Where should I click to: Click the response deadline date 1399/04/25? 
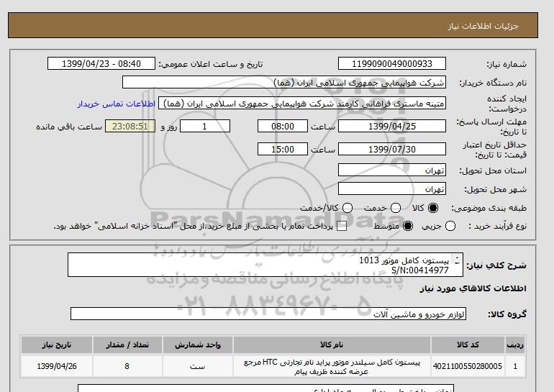(x=392, y=126)
